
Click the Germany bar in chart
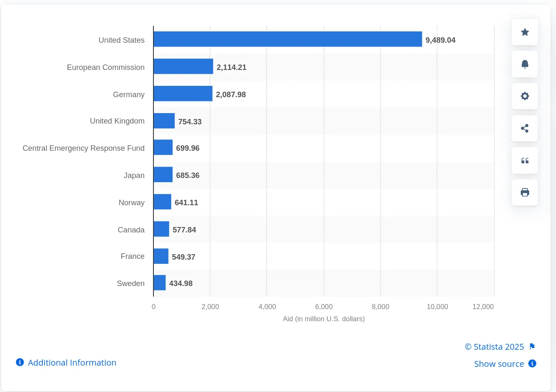click(x=183, y=94)
